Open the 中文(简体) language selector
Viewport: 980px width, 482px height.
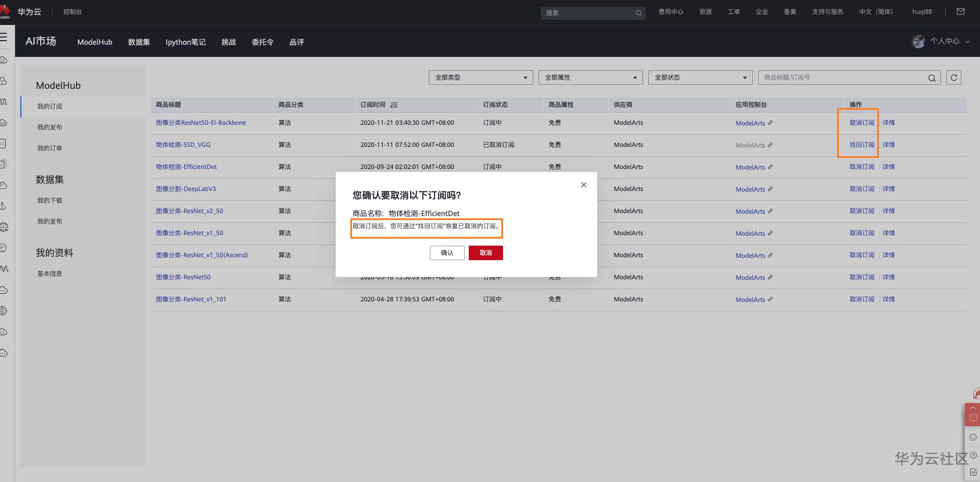(876, 12)
